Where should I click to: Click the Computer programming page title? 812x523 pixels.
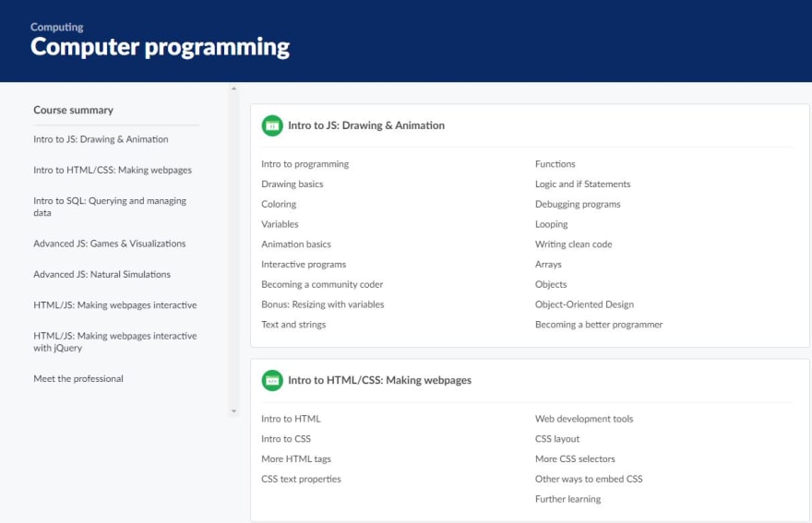tap(160, 47)
